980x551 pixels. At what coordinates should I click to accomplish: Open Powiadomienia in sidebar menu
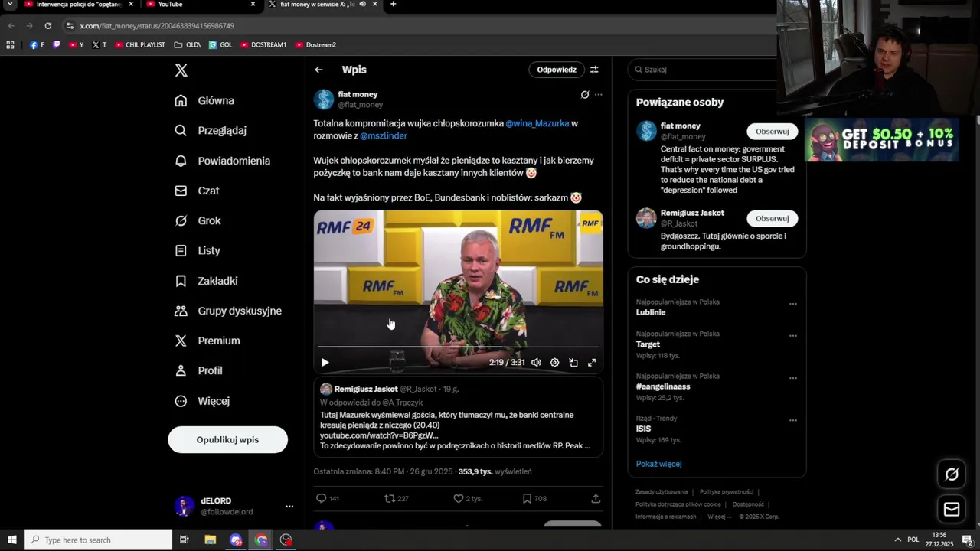coord(223,161)
